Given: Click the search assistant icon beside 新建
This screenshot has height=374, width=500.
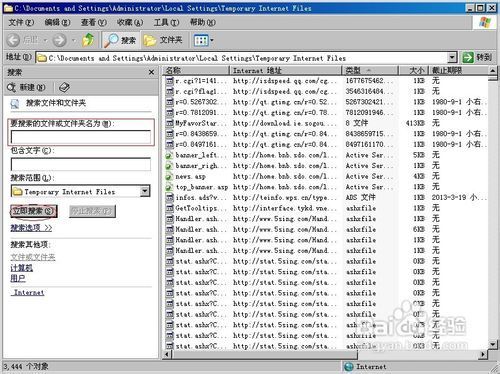Looking at the screenshot, I should tap(64, 87).
